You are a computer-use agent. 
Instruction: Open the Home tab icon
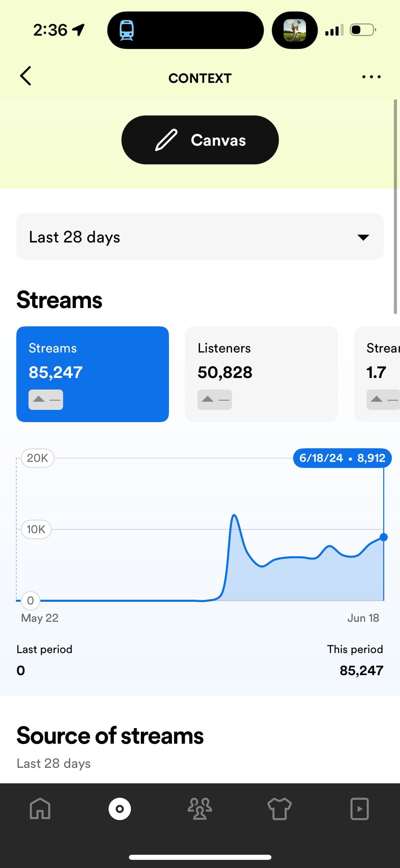(40, 809)
